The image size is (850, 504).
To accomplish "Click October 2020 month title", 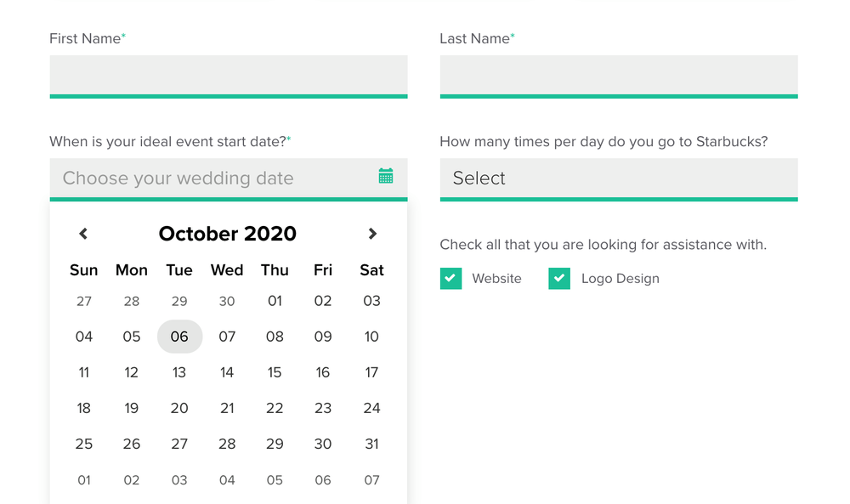I will pos(228,234).
